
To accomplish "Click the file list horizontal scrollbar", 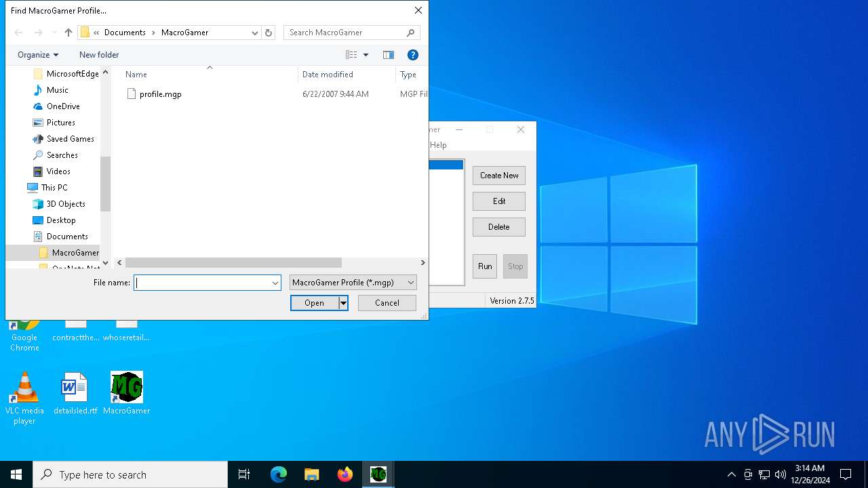I will (x=233, y=263).
